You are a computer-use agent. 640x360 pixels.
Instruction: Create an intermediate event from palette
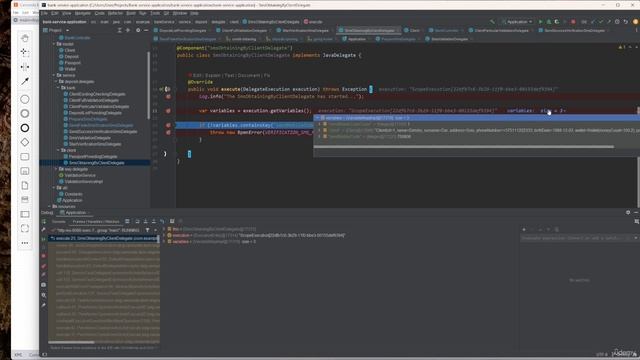click(x=25, y=113)
